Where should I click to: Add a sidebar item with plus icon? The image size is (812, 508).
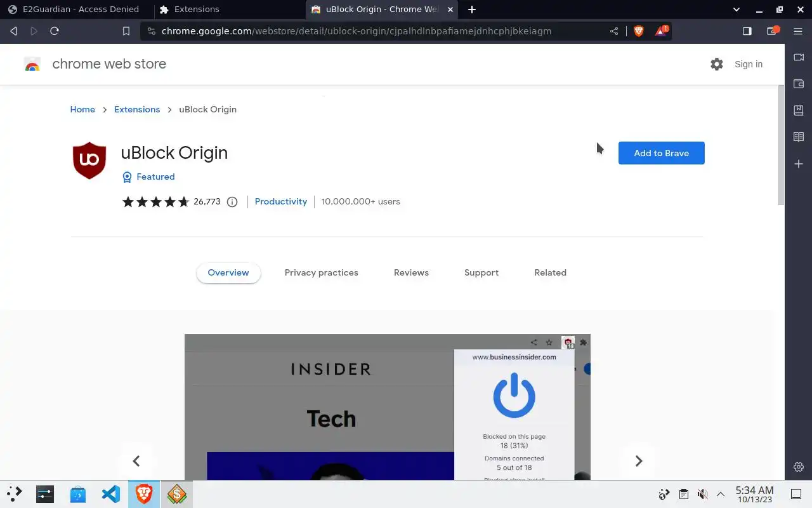[x=799, y=164]
